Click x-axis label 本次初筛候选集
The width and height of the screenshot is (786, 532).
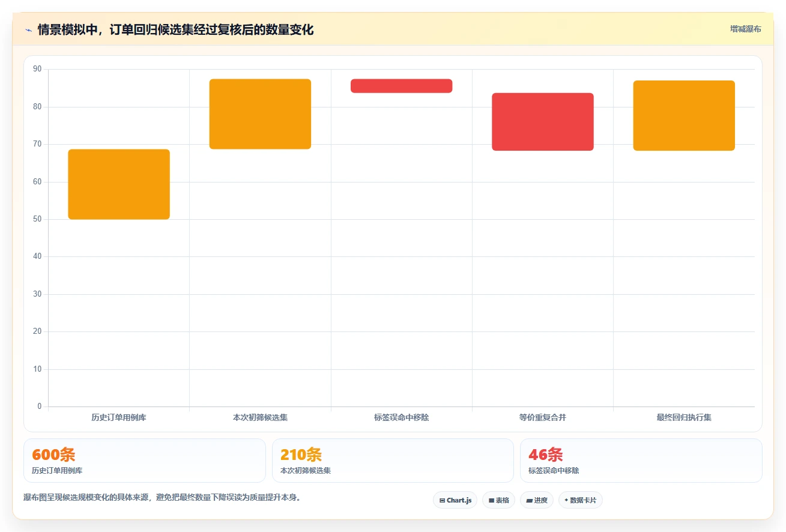click(x=260, y=417)
